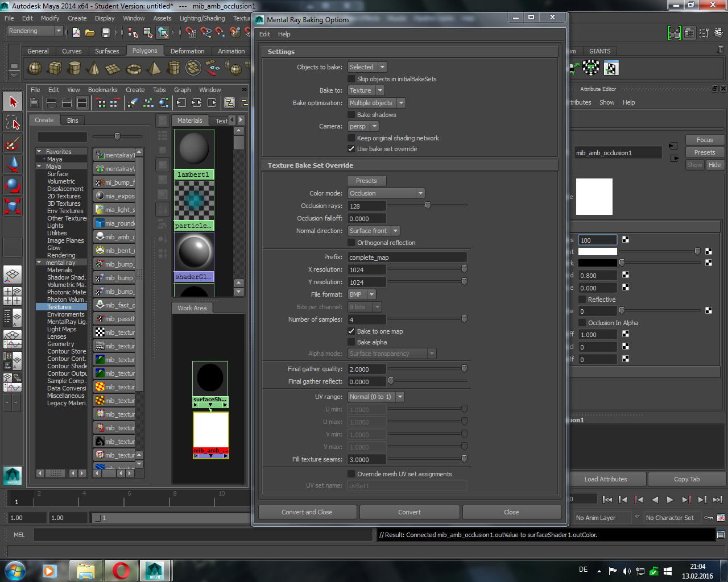The width and height of the screenshot is (728, 582).
Task: Click the polygon cube shelf icon
Action: 55,68
